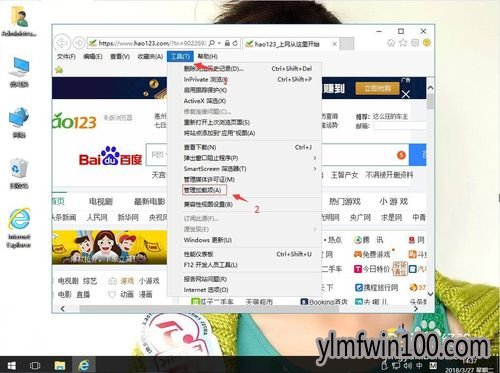The image size is (500, 373).
Task: Open the IE home page icon
Action: pos(391,43)
